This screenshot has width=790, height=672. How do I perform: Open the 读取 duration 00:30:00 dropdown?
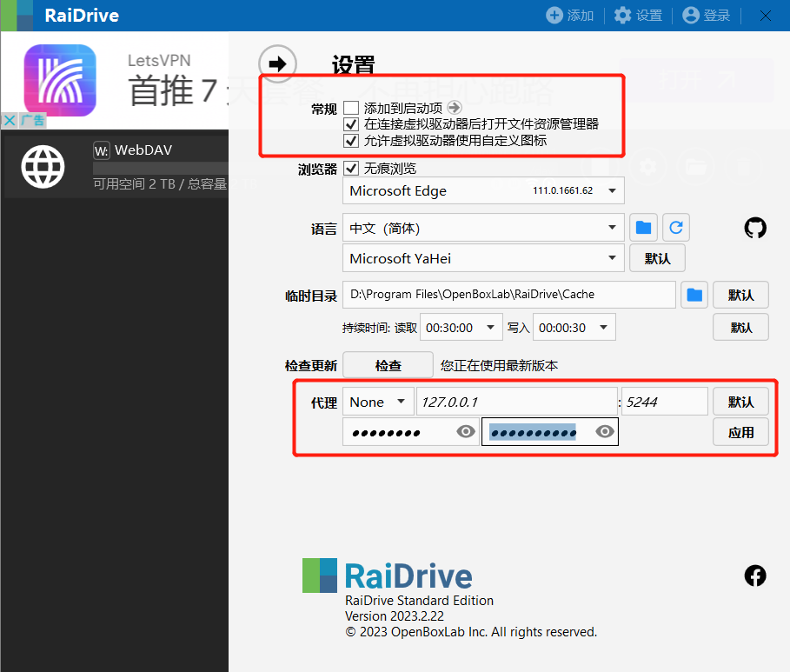(x=461, y=328)
